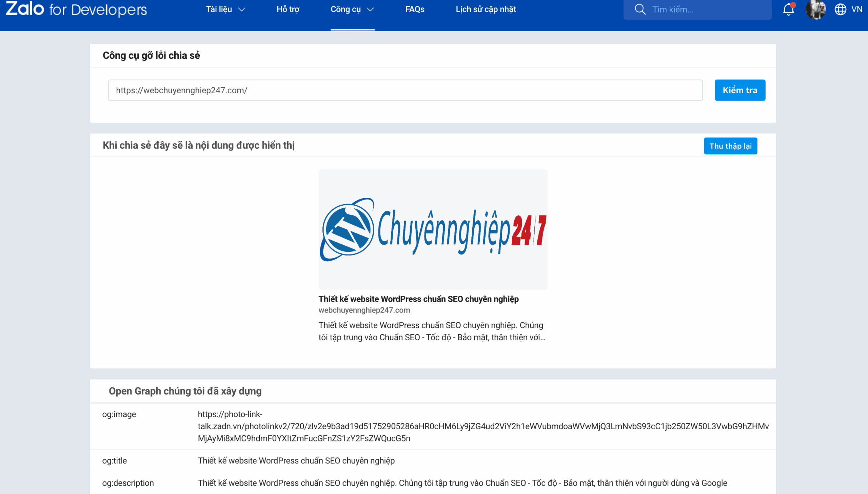The image size is (868, 494).
Task: Select the preview title Thiết kế website WordPress
Action: pos(419,299)
